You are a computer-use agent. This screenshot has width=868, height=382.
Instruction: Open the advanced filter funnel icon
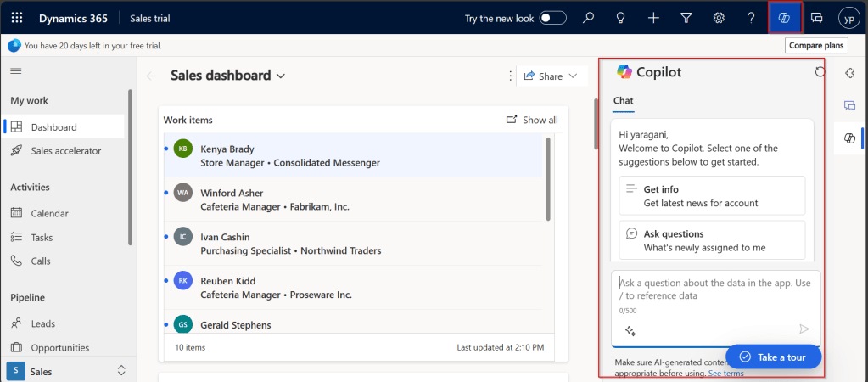pyautogui.click(x=686, y=17)
